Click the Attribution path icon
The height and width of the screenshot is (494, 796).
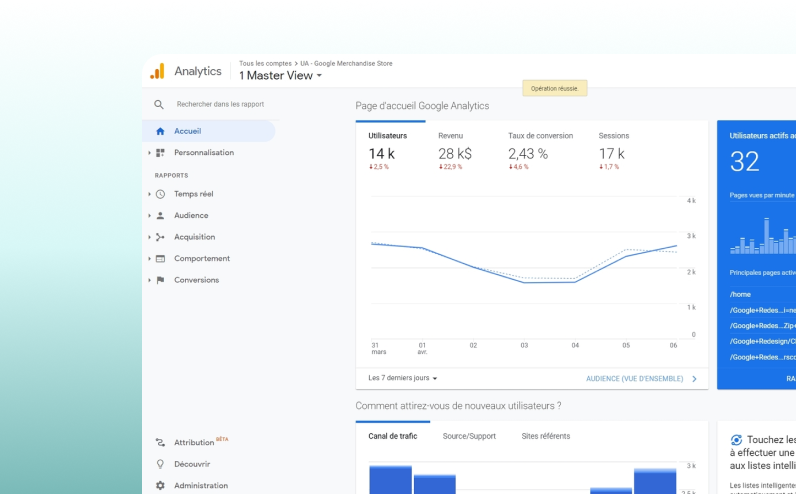(160, 443)
